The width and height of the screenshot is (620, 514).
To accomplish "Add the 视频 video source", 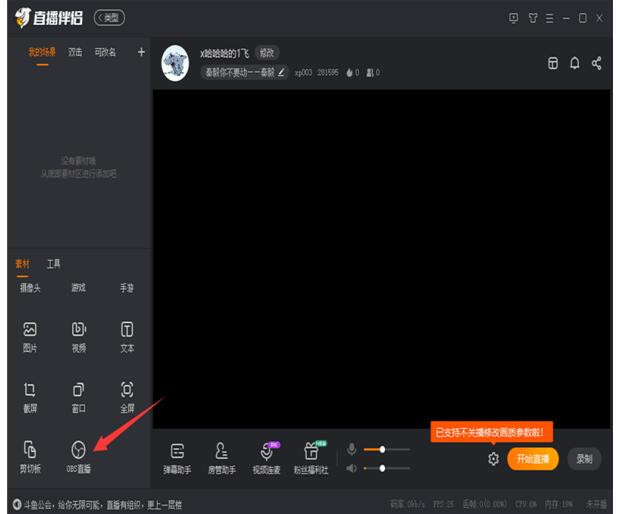I will (79, 337).
